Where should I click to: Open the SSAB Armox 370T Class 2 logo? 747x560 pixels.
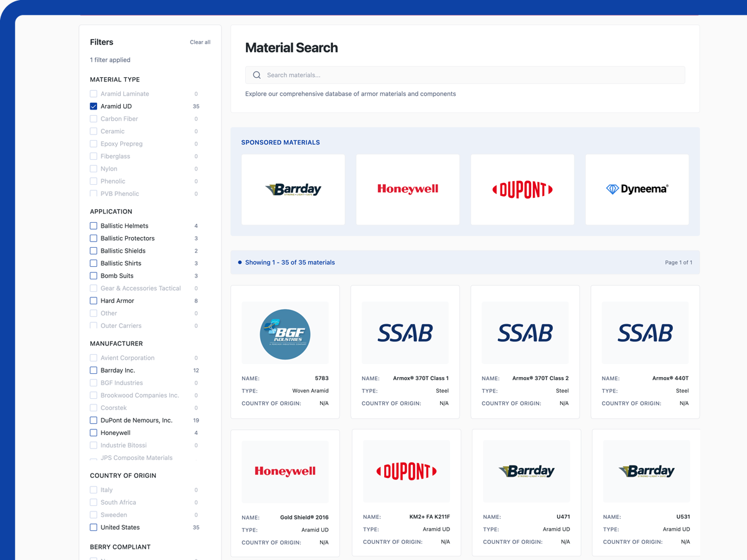pyautogui.click(x=525, y=334)
